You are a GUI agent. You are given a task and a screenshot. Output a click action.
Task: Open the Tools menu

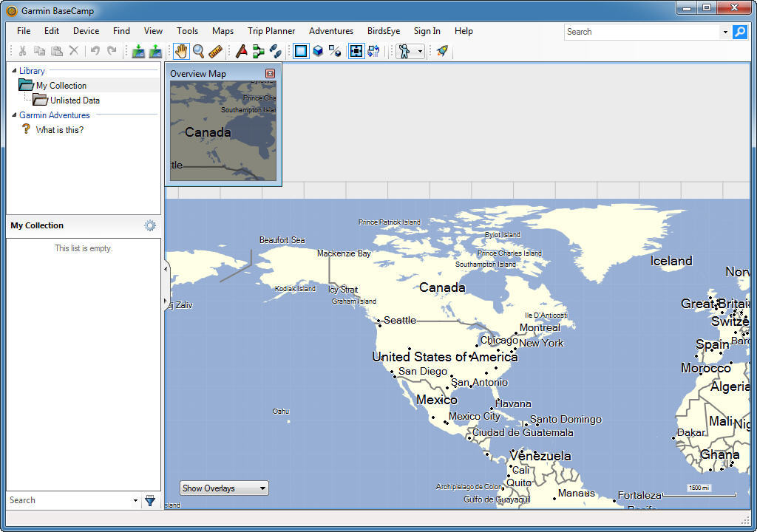coord(187,31)
